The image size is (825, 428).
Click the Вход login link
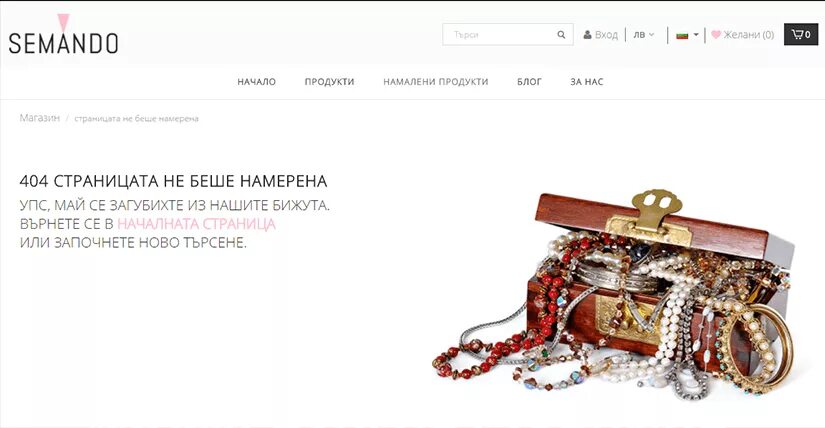[x=606, y=35]
